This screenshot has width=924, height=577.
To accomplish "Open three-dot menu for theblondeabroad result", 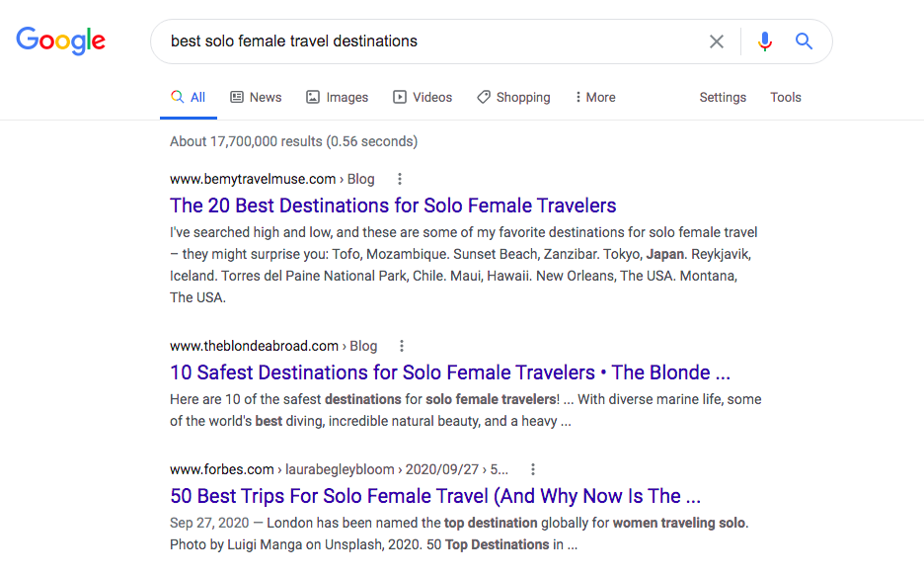I will [x=402, y=346].
